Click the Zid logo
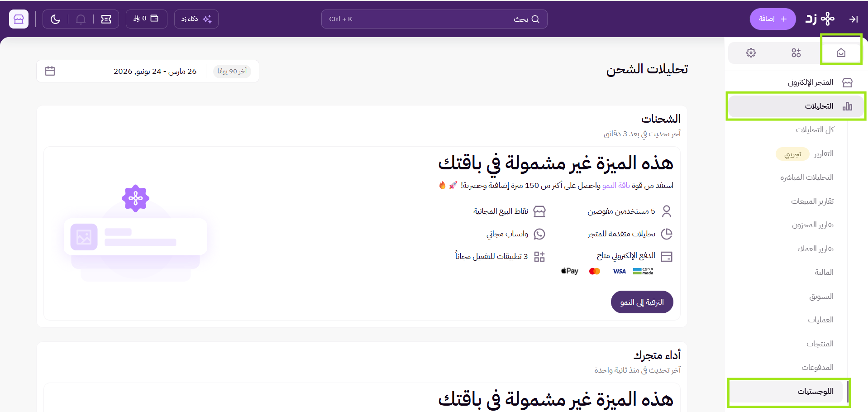This screenshot has width=868, height=412. [820, 19]
